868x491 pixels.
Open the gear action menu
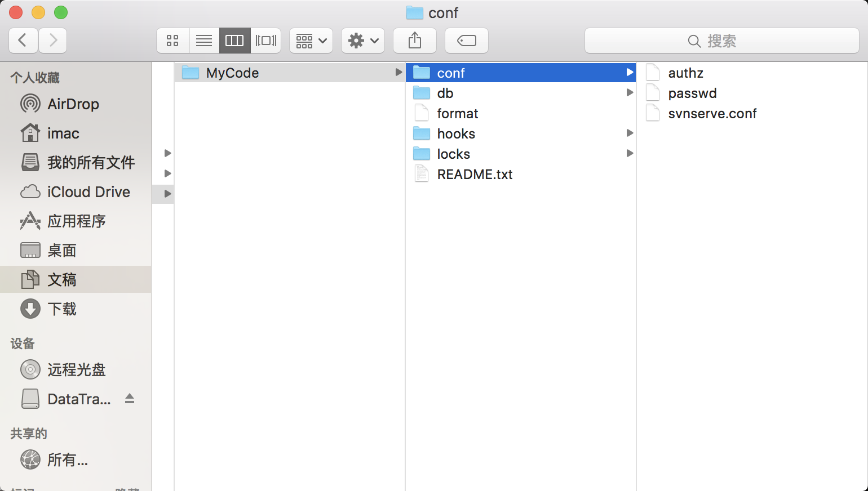tap(363, 41)
